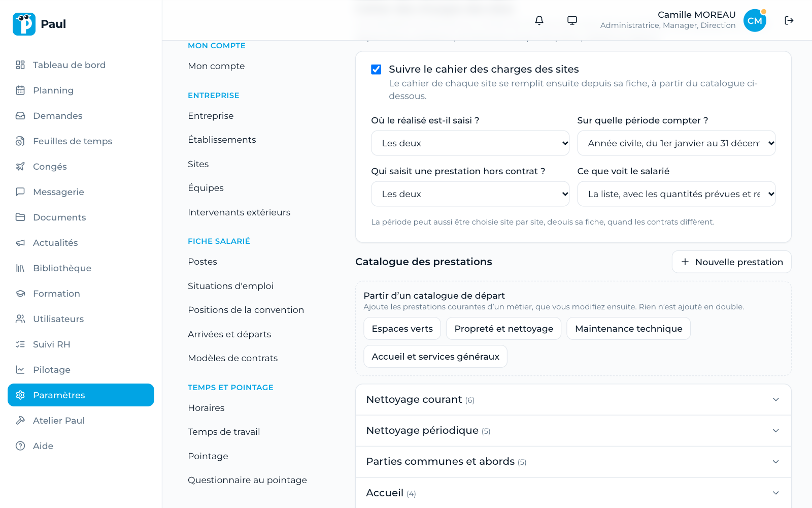Click the logout icon

[789, 20]
